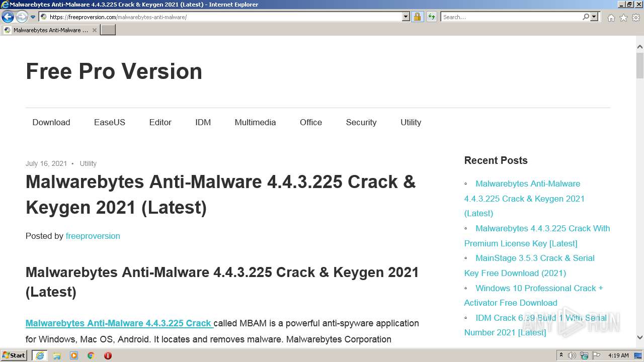Open Chrome taskbar icon
The image size is (644, 362).
(x=91, y=355)
